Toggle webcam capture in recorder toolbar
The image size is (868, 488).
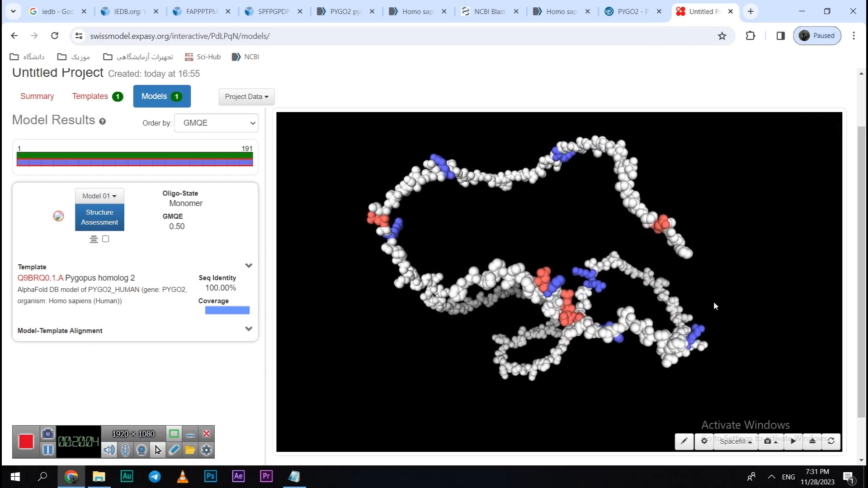(x=142, y=450)
